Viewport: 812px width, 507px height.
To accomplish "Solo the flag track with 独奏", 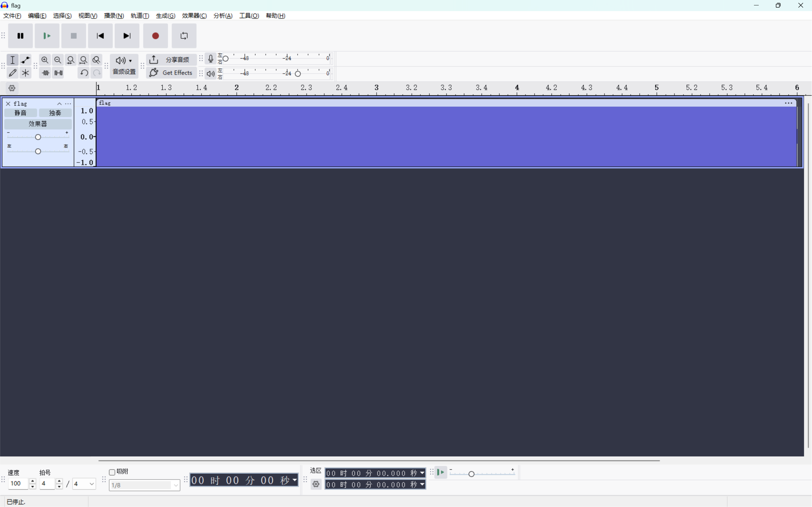I will (55, 113).
